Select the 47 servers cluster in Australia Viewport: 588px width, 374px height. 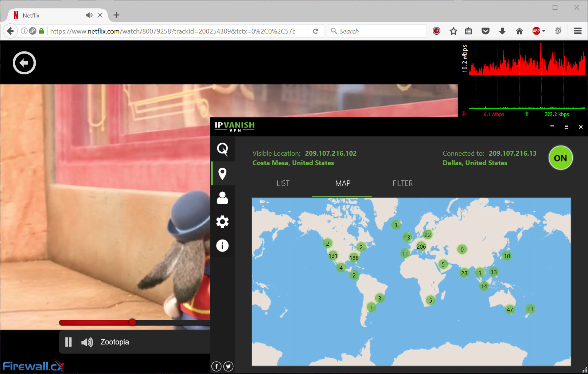tap(510, 309)
